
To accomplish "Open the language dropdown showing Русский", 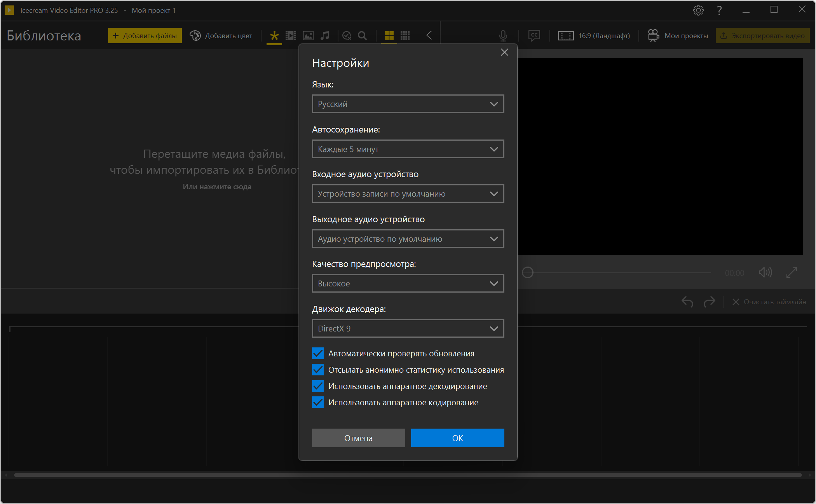I will [408, 104].
